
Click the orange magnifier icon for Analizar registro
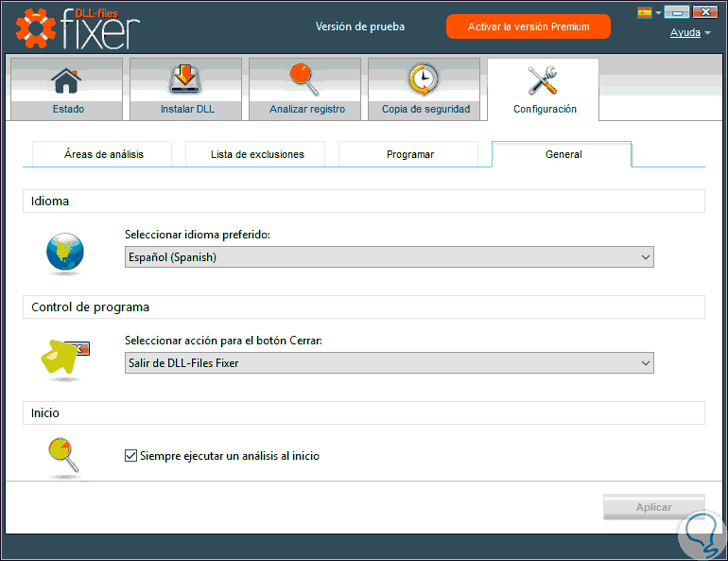click(304, 79)
